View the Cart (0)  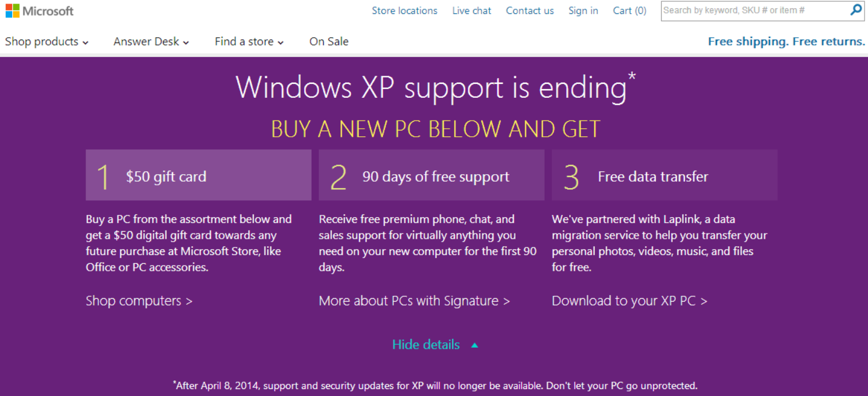click(x=630, y=10)
